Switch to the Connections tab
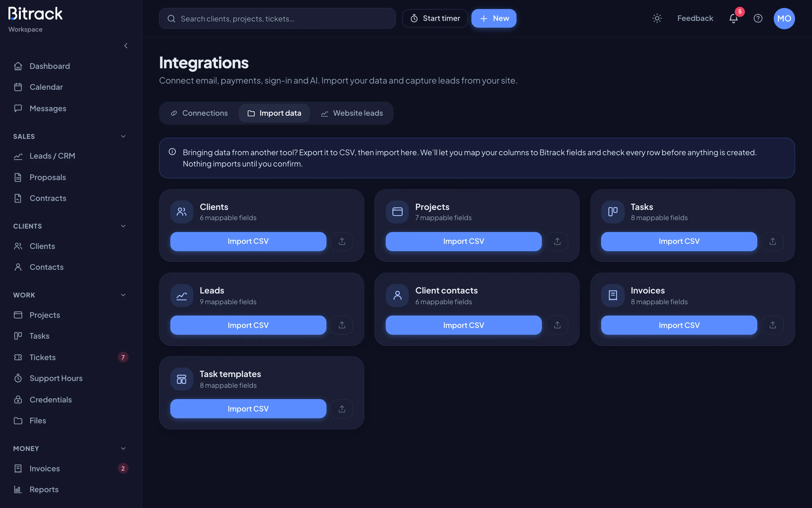Screen dimensions: 812x508 point(199,113)
